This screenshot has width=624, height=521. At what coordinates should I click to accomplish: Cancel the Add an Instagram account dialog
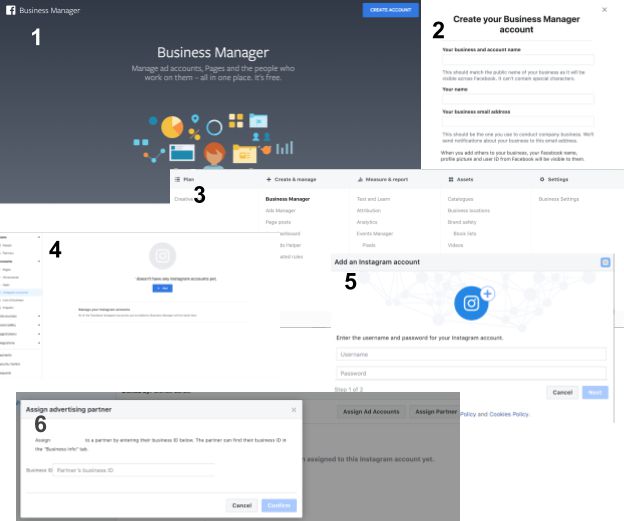coord(562,392)
